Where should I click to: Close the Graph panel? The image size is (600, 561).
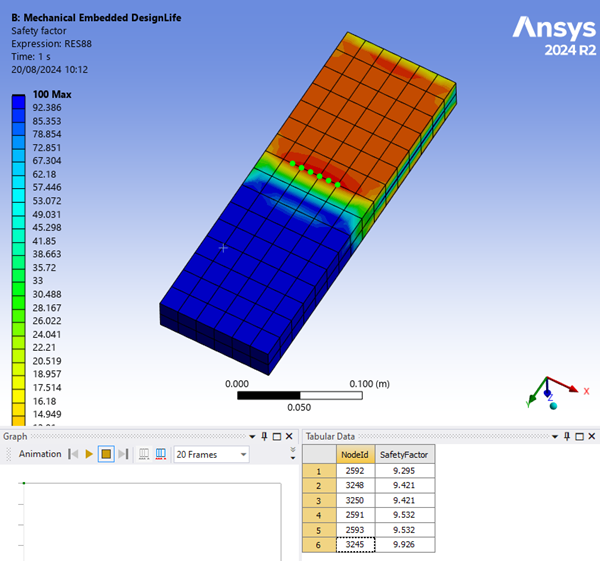289,436
